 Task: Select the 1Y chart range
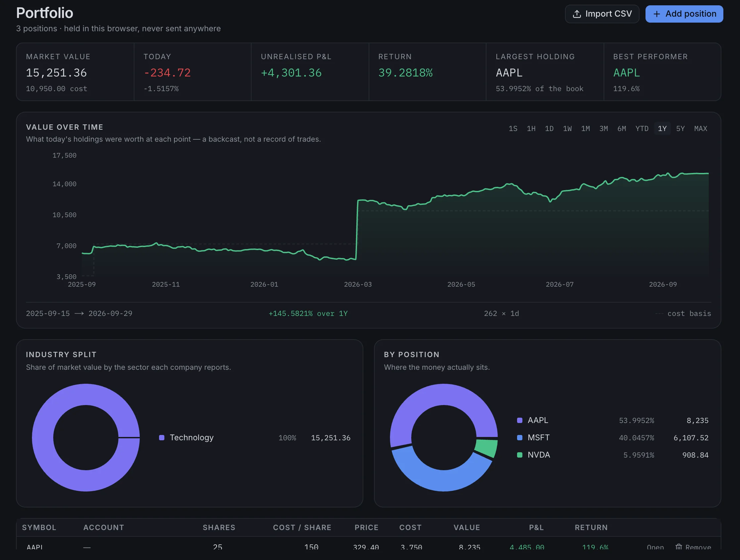(662, 129)
